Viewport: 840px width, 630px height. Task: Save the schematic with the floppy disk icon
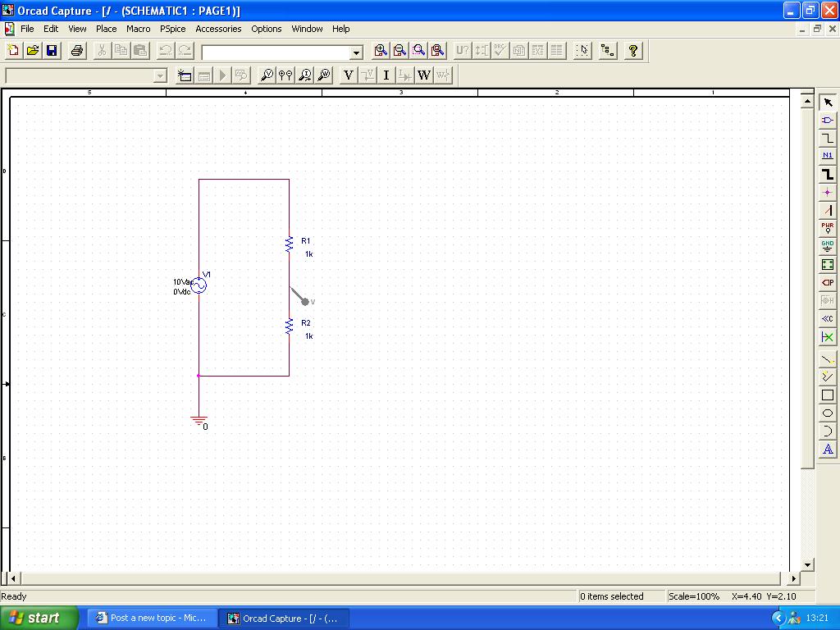point(52,51)
